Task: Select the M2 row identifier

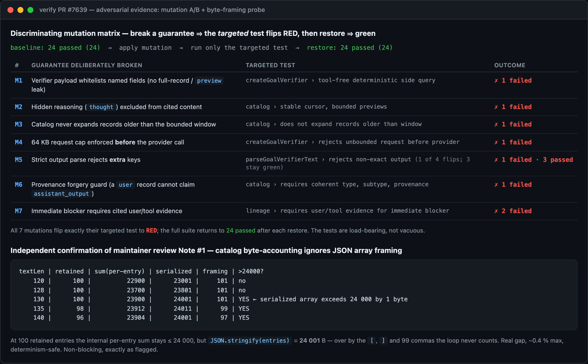Action: (x=19, y=107)
